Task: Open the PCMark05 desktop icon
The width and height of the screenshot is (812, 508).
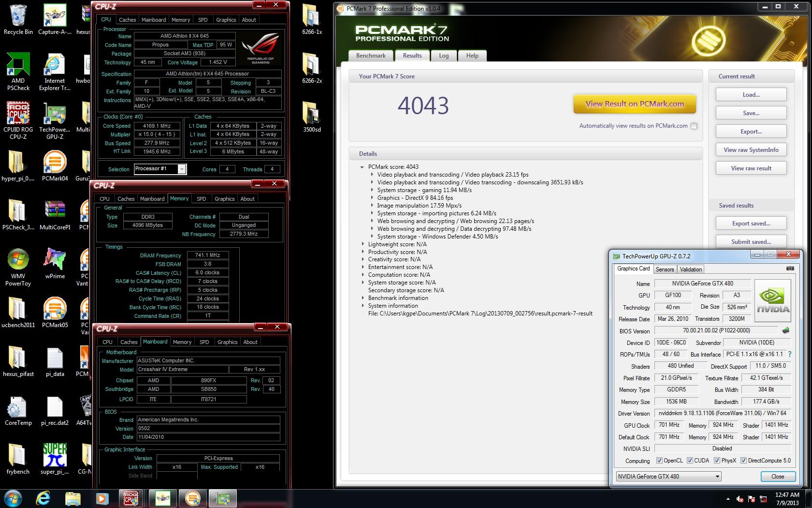Action: [55, 312]
